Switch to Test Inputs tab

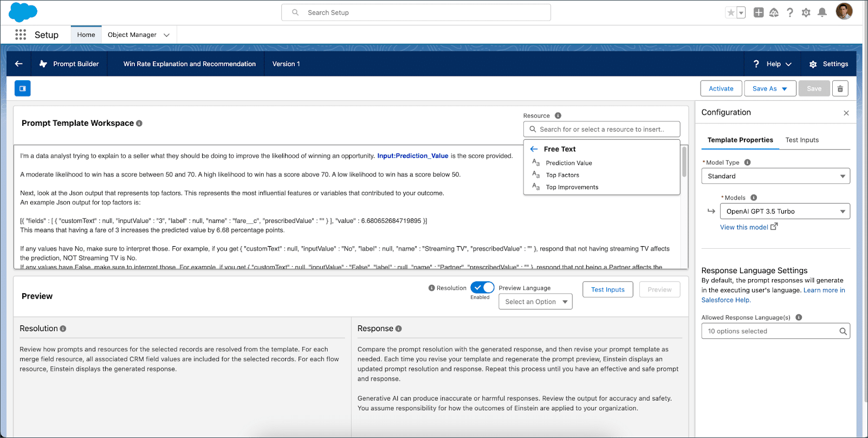tap(802, 140)
